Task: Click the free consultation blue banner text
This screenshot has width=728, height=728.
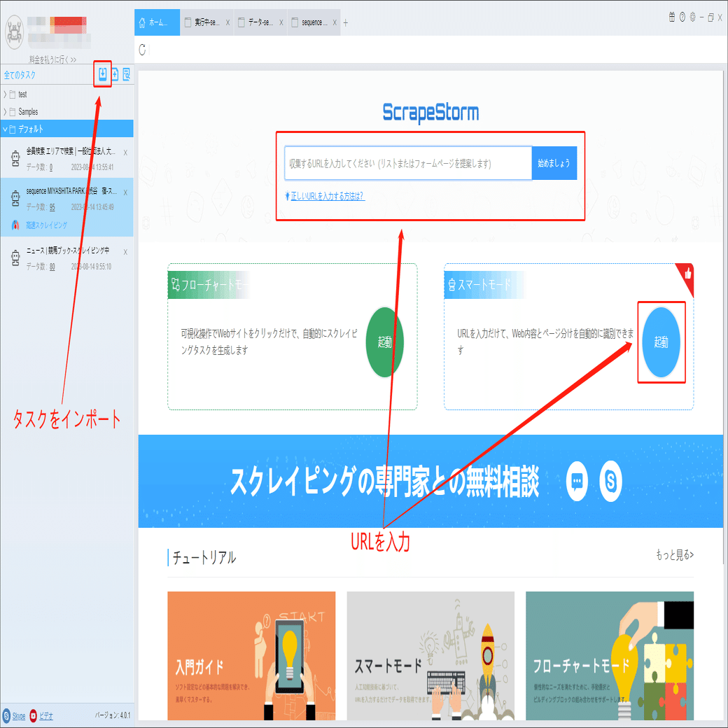Action: pos(385,481)
